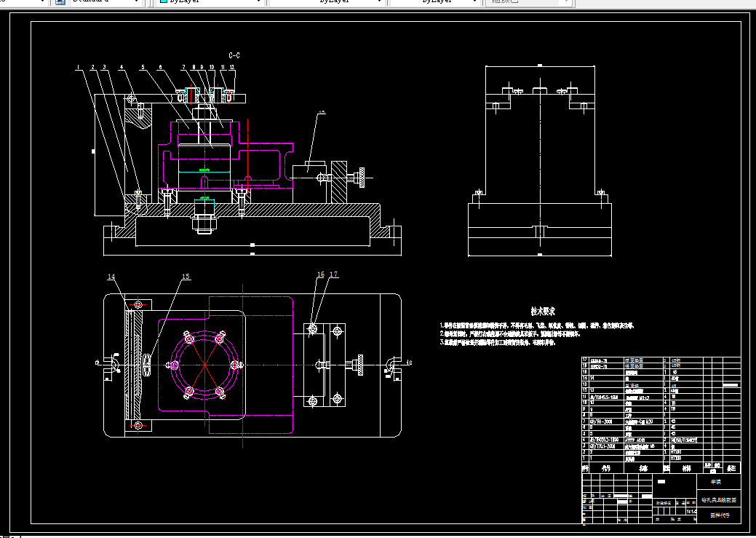Click the left C section cut mark
The width and height of the screenshot is (756, 538).
click(98, 363)
